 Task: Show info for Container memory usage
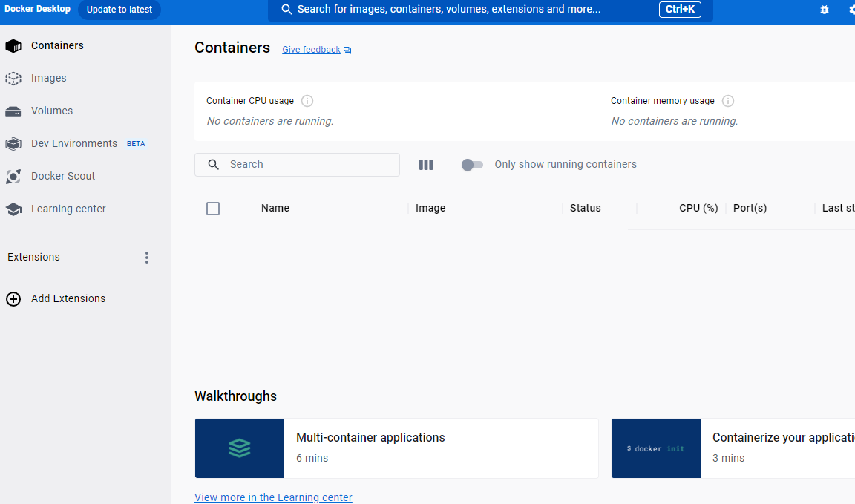tap(728, 101)
